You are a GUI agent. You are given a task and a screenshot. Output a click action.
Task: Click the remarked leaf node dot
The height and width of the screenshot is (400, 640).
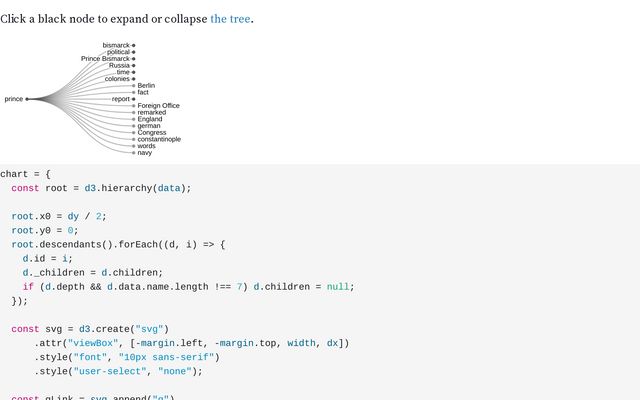(x=134, y=112)
